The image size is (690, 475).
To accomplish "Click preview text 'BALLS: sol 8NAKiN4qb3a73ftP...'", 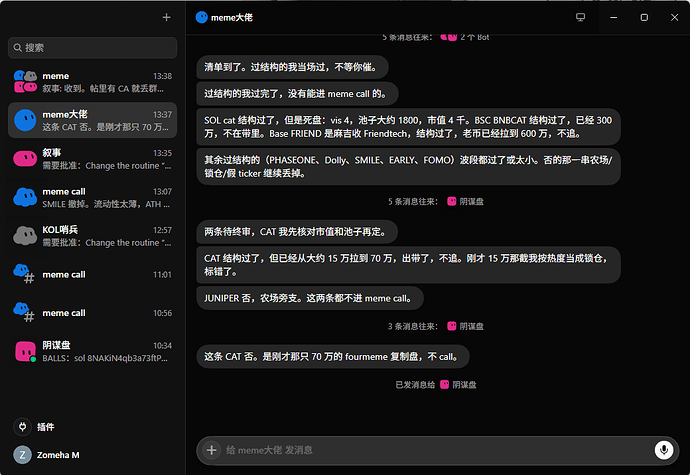I will tap(105, 358).
